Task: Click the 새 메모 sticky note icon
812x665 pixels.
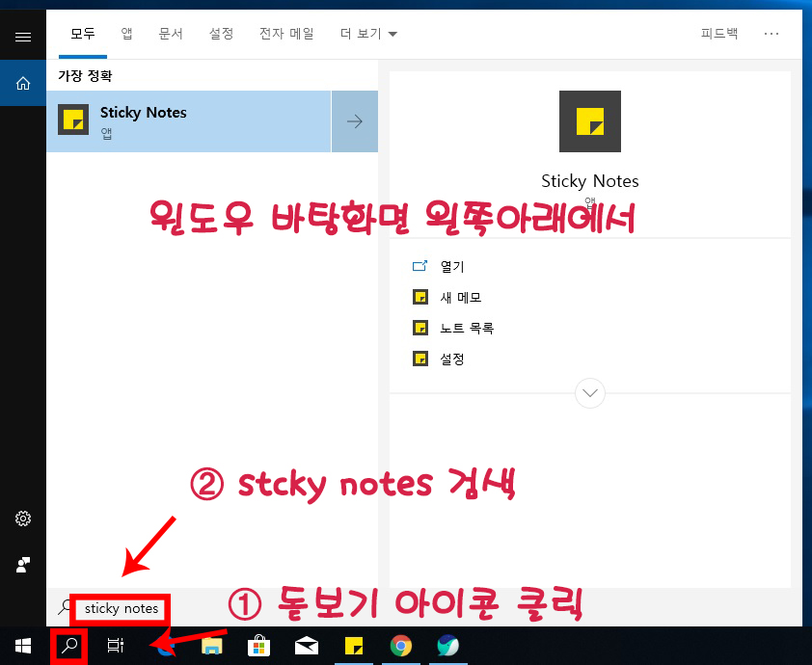Action: point(420,297)
